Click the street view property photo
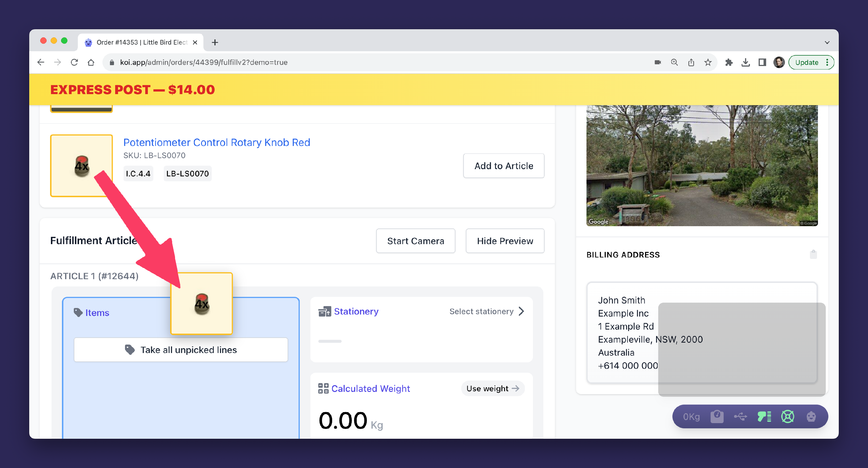The image size is (868, 468). coord(702,165)
